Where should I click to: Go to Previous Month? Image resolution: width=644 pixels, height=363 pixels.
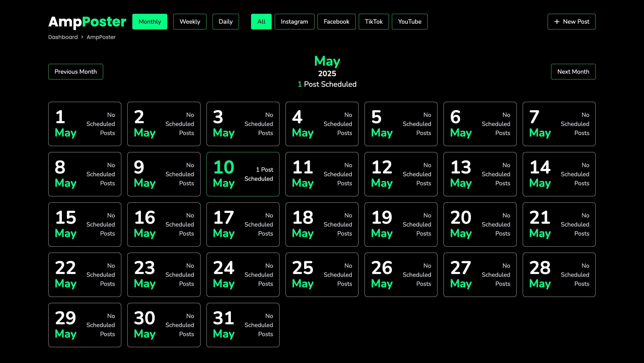coord(75,72)
